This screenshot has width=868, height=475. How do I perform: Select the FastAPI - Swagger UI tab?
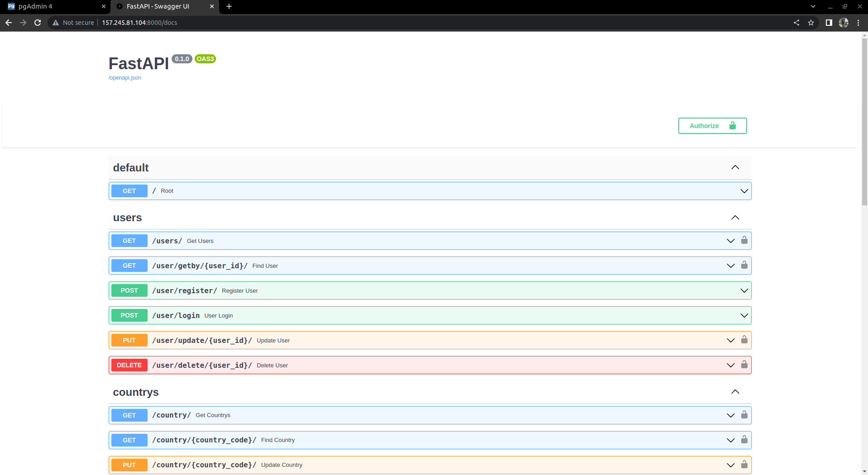click(164, 6)
